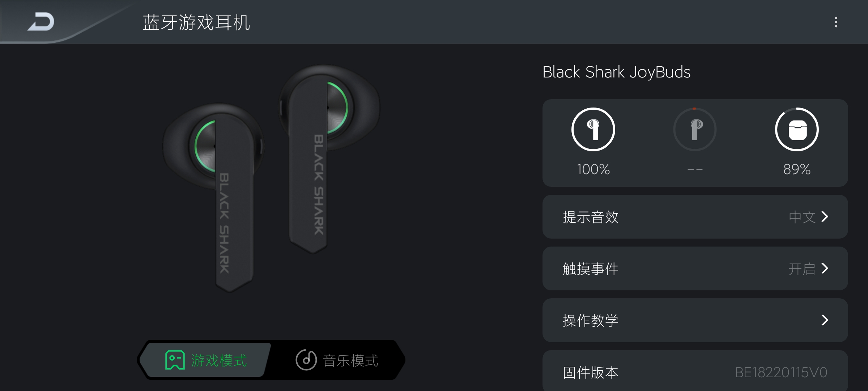Image resolution: width=868 pixels, height=391 pixels.
Task: Tap the 固件版本 firmware row
Action: coord(695,371)
